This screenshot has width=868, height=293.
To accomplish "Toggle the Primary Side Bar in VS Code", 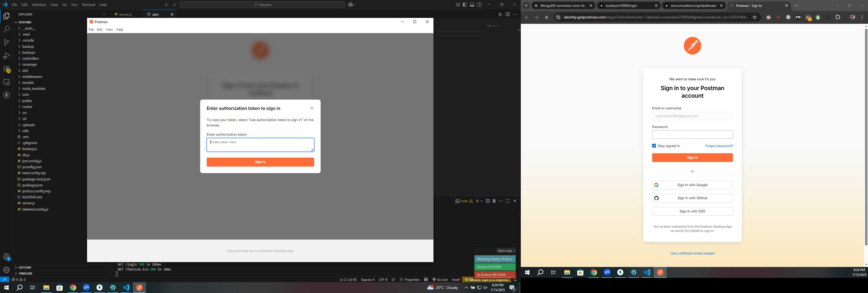I will click(465, 5).
